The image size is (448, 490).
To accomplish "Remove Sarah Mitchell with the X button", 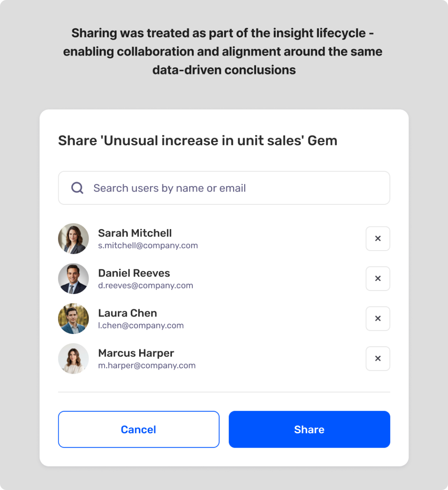I will pyautogui.click(x=378, y=239).
